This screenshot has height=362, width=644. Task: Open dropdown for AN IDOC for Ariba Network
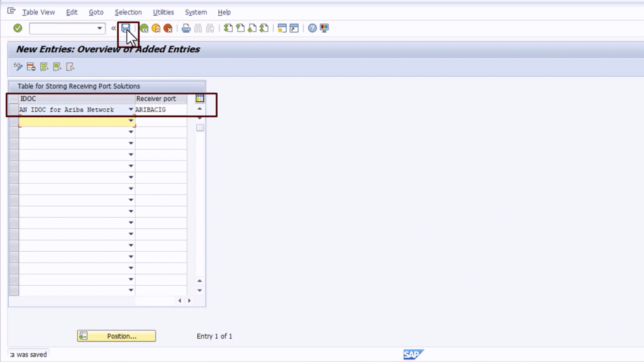(x=131, y=110)
